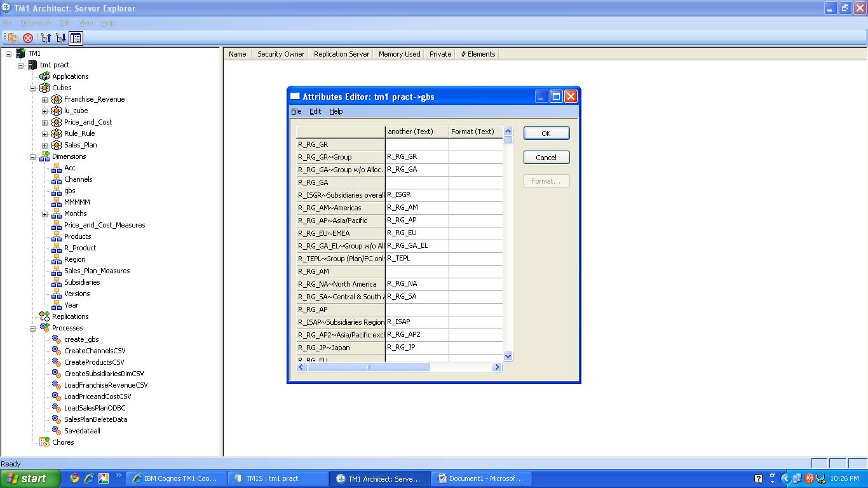This screenshot has width=868, height=488.
Task: Click the Savedataall process icon
Action: (57, 431)
